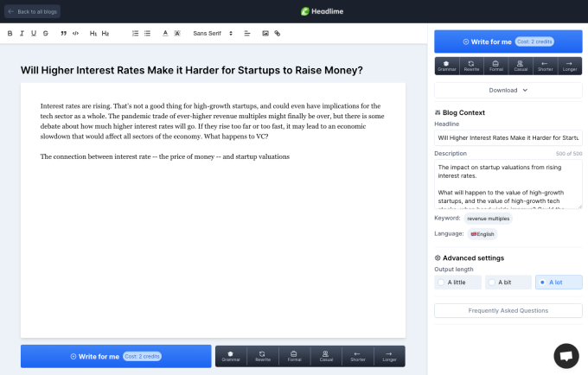
Task: Apply italic formatting
Action: coord(22,33)
